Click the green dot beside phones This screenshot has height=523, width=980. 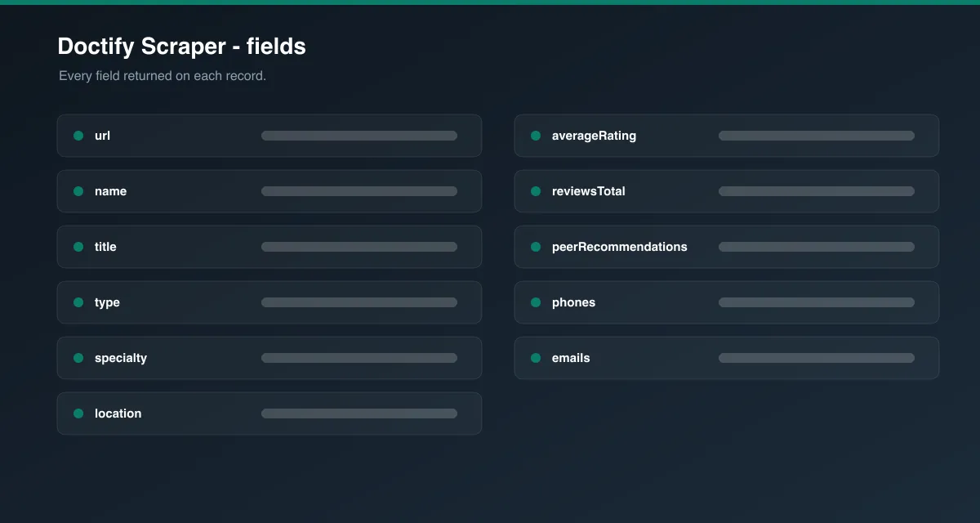pyautogui.click(x=536, y=302)
